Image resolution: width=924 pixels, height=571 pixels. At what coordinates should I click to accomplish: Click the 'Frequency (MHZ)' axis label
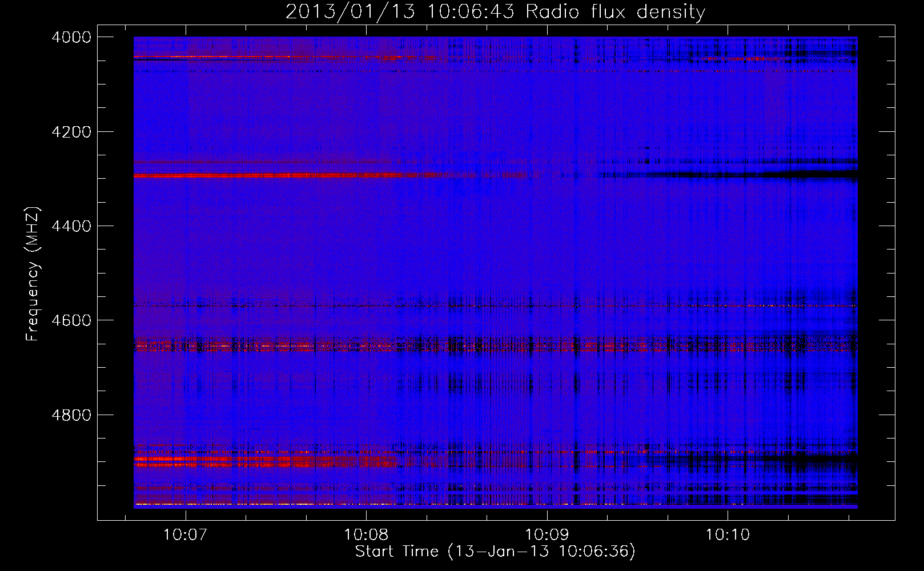tap(33, 274)
